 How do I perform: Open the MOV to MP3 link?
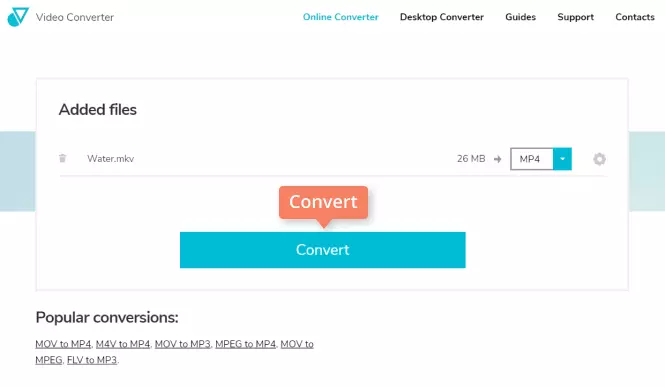[x=182, y=344]
